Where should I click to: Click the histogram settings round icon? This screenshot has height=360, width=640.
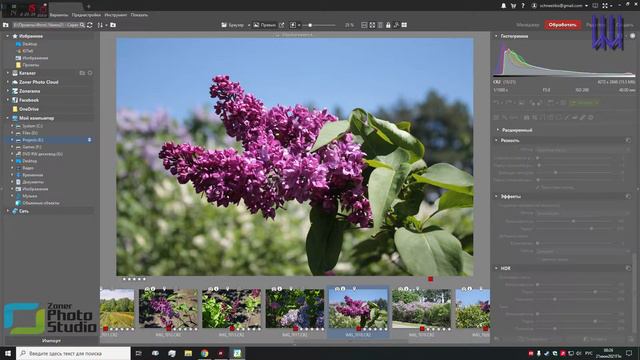(x=633, y=36)
